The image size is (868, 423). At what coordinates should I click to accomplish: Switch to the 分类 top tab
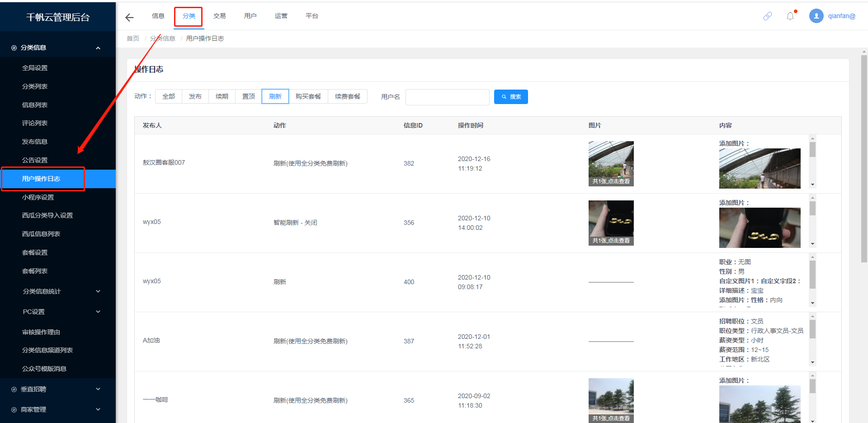[x=189, y=16]
